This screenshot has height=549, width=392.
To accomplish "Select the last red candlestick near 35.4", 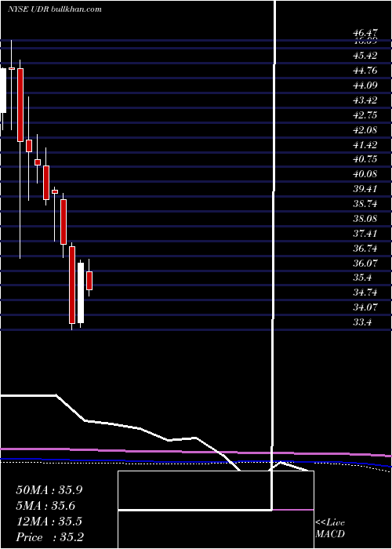I will [x=89, y=281].
